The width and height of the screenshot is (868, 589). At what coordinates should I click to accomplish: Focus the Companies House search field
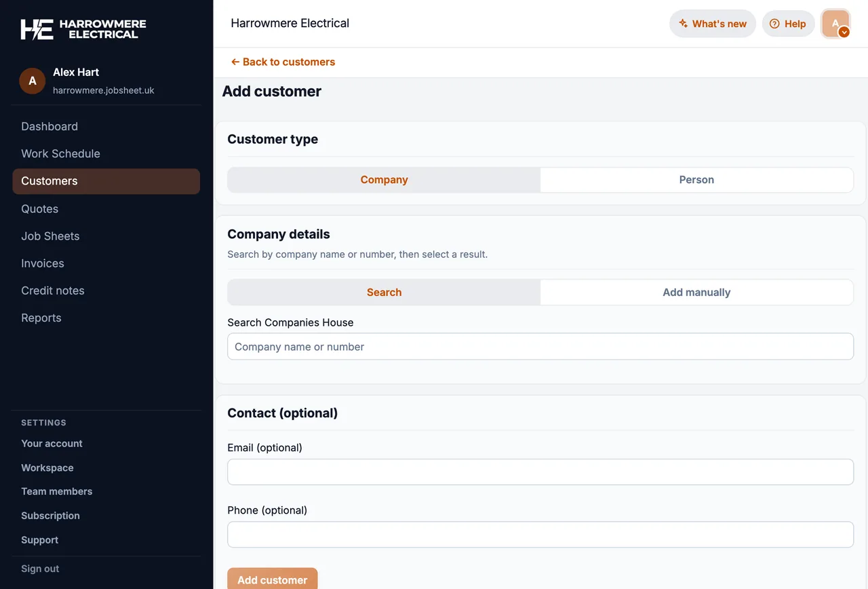[540, 347]
